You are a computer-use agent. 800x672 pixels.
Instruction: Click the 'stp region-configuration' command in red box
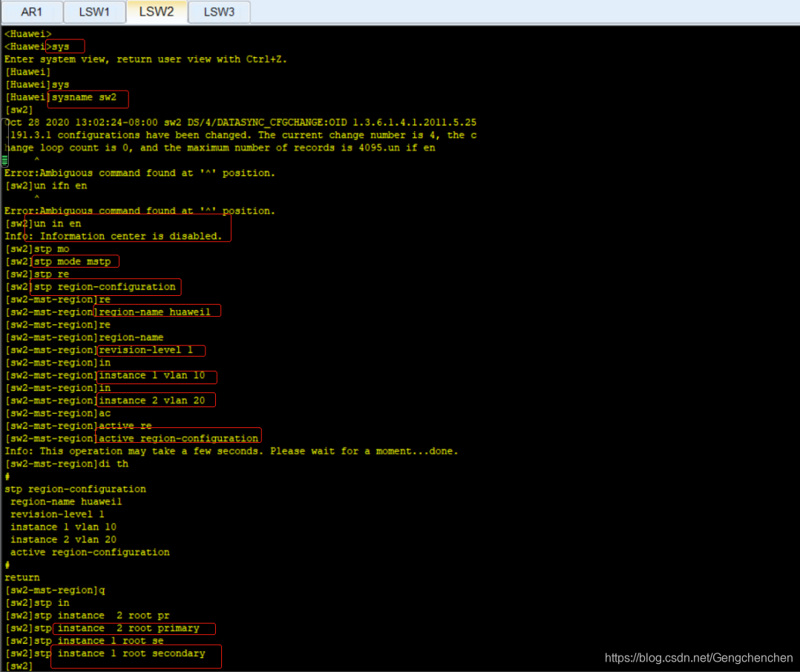pyautogui.click(x=105, y=287)
